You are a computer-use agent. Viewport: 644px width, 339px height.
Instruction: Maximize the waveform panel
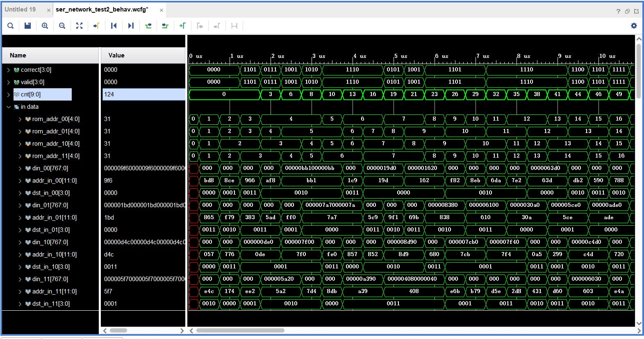click(x=636, y=11)
